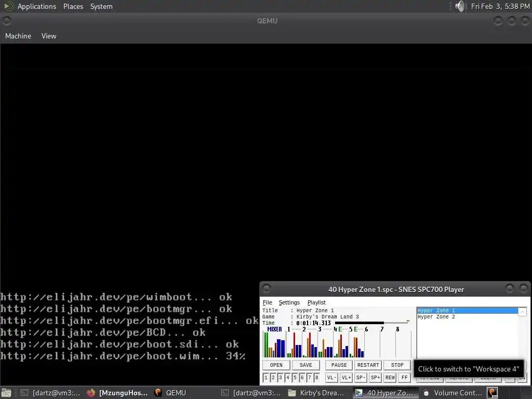Click the SAVE button in SPC player
The image size is (532, 399).
[305, 365]
